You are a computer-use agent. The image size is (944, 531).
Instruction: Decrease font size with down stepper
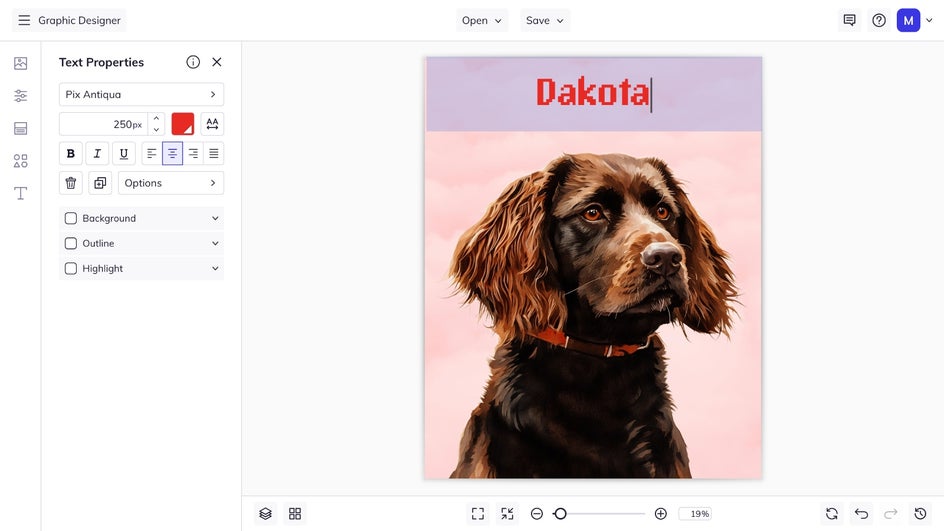pos(156,129)
